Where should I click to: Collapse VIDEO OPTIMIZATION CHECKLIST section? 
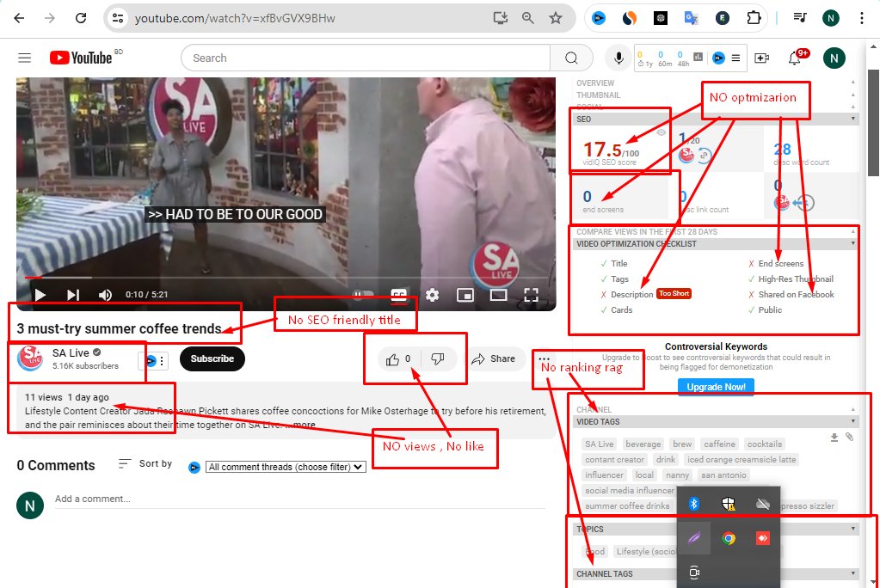716,244
